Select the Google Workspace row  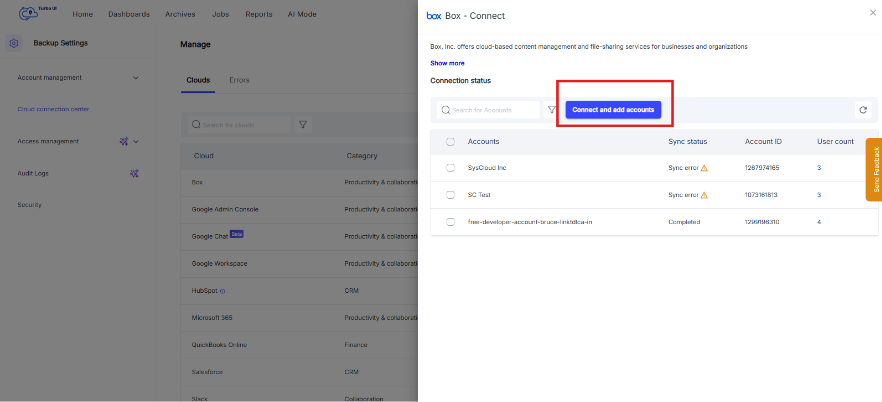pos(299,264)
